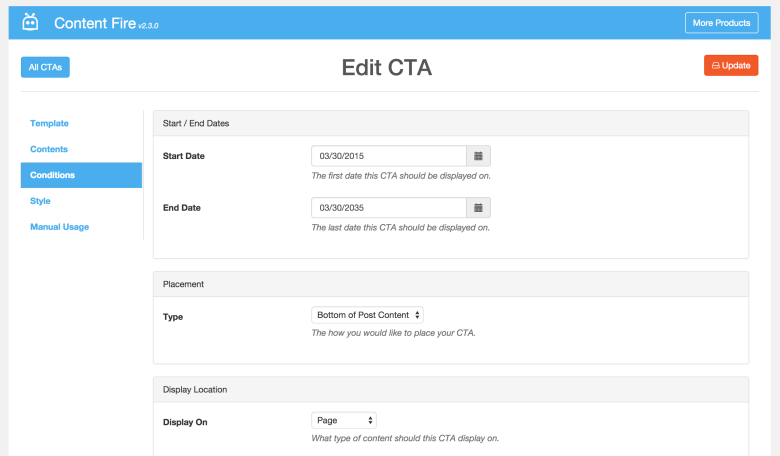Screen dimensions: 780x456
Task: Open the End Date calendar picker icon
Action: point(478,207)
